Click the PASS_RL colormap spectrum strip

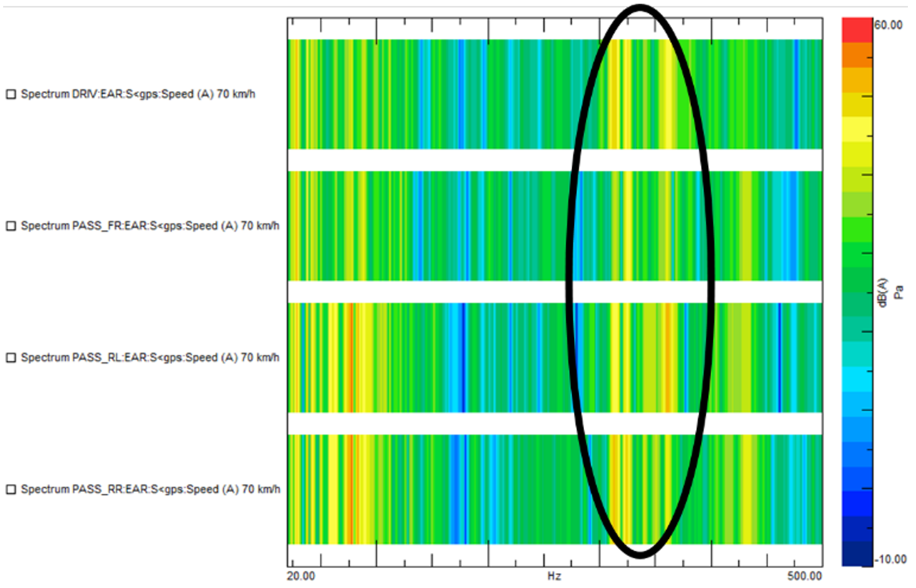point(434,357)
